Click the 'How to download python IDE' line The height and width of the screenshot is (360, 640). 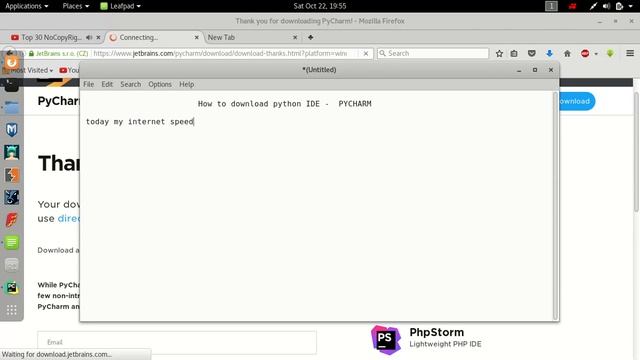point(284,104)
